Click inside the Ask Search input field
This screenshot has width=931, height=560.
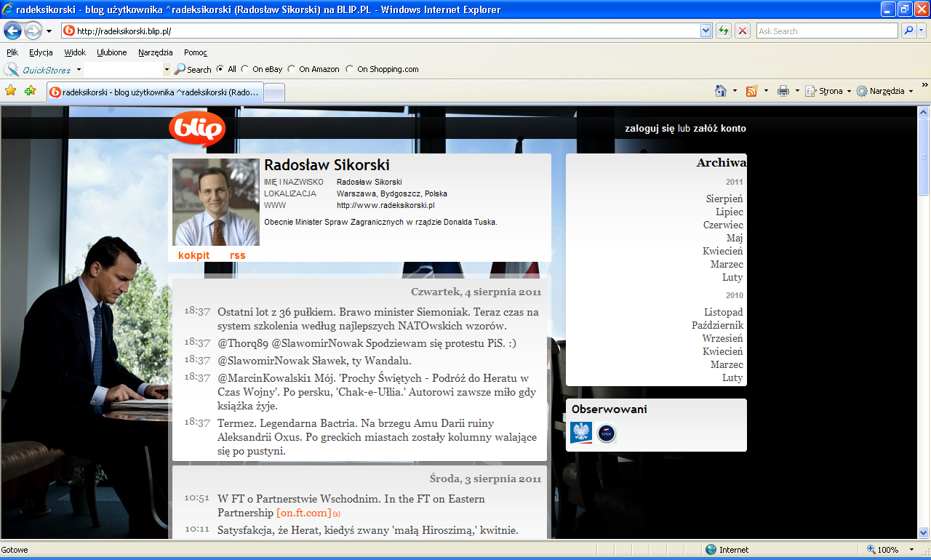coord(827,31)
